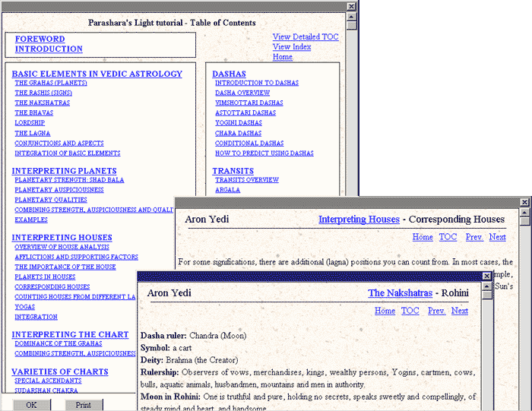Open Afflictions and Supporting Factors chapter
The height and width of the screenshot is (411, 532).
(x=76, y=257)
